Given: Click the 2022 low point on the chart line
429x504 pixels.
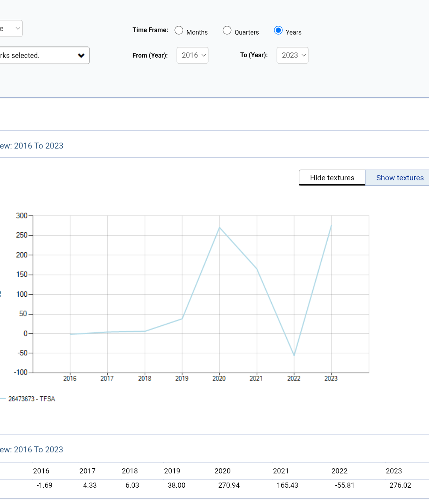Looking at the screenshot, I should click(x=294, y=355).
